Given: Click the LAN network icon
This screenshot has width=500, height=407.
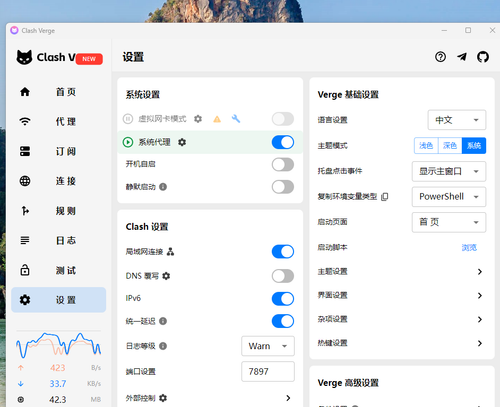Looking at the screenshot, I should (170, 252).
